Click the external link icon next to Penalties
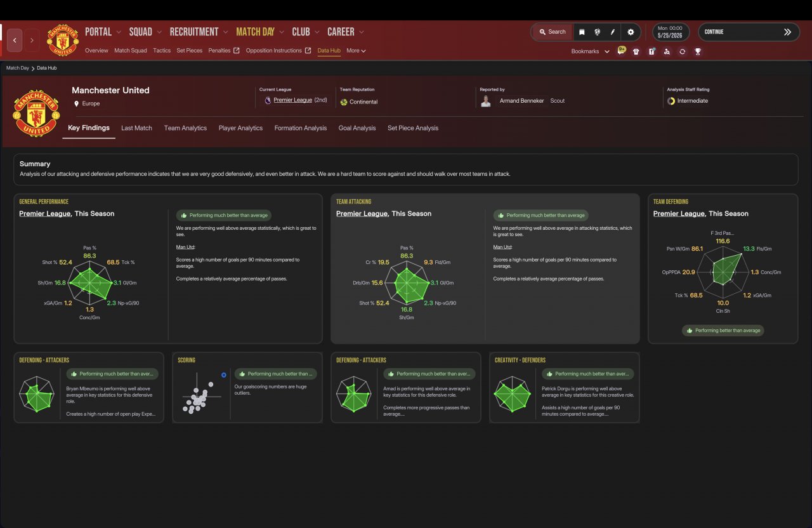 [x=237, y=51]
